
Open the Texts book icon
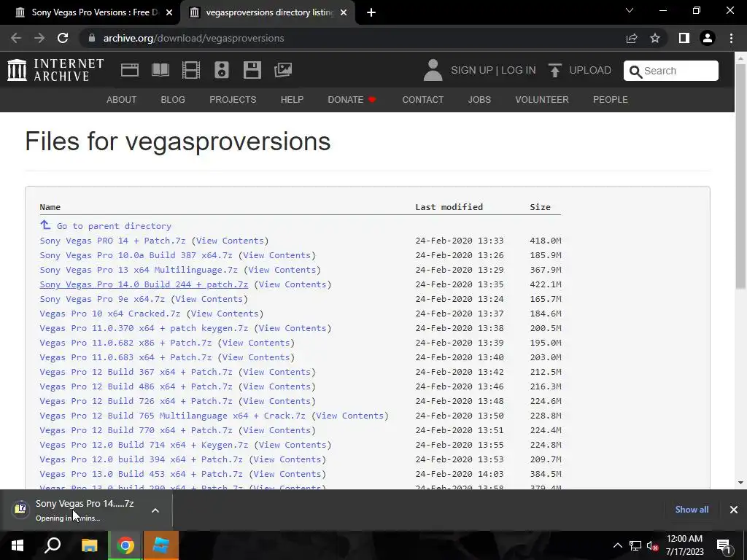click(x=160, y=70)
